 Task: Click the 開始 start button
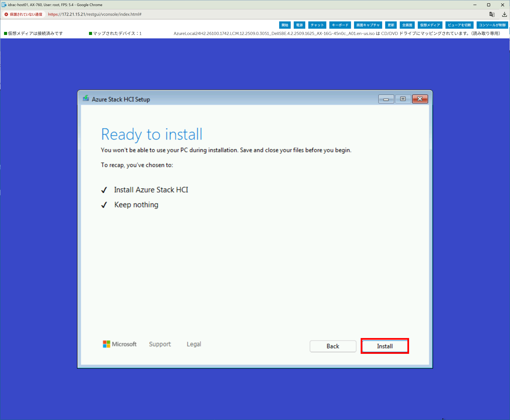(x=285, y=25)
